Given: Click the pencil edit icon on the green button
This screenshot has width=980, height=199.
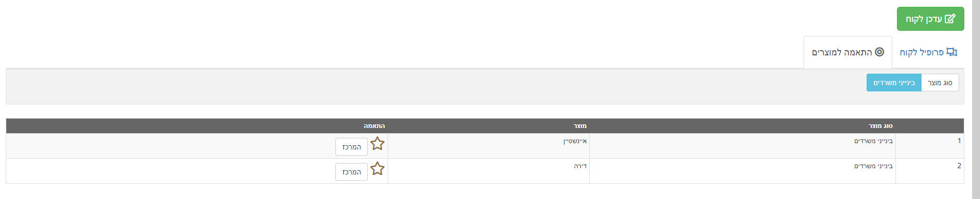Looking at the screenshot, I should pos(950,19).
